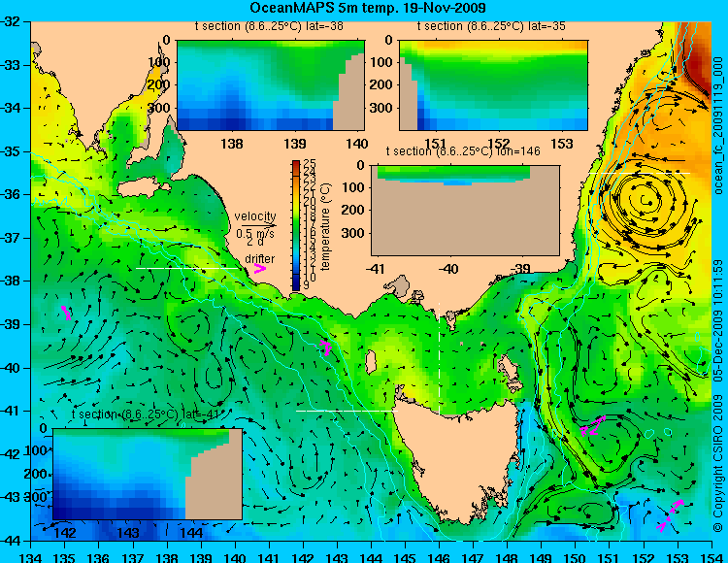
Task: Click the '143' tick under the lat=-41 section
Action: click(128, 532)
